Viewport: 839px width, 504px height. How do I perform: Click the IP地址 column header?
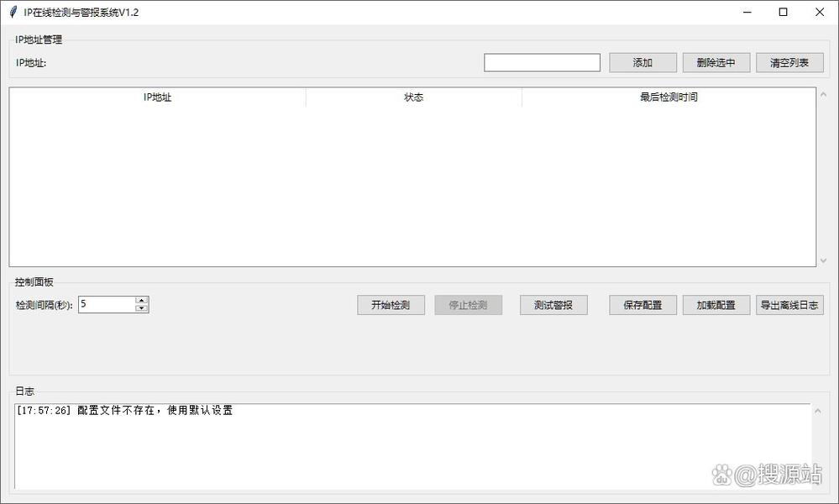(x=156, y=97)
